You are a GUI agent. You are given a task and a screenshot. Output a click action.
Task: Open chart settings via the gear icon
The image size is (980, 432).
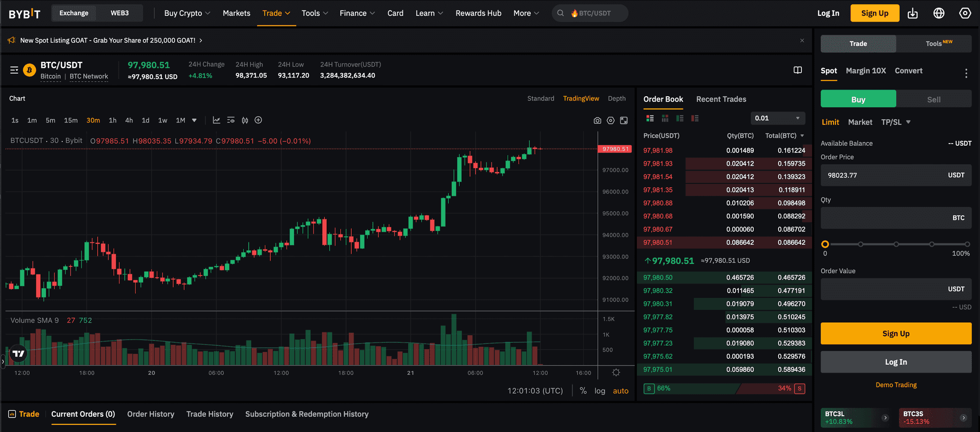(x=610, y=120)
